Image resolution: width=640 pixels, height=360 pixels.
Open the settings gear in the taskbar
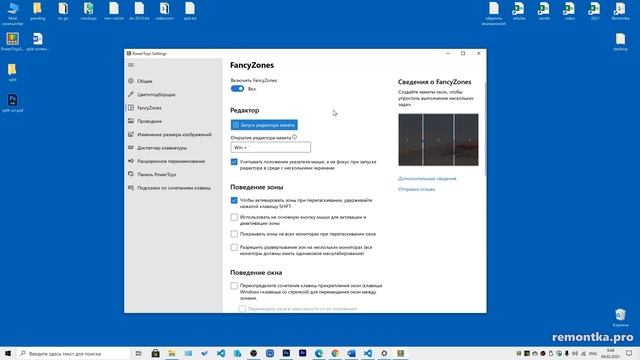384,353
